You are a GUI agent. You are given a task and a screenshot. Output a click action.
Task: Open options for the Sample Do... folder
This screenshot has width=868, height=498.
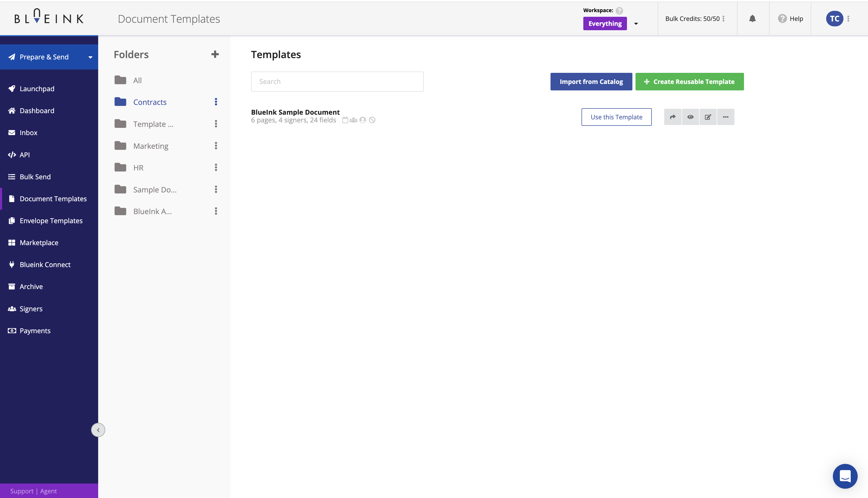216,189
